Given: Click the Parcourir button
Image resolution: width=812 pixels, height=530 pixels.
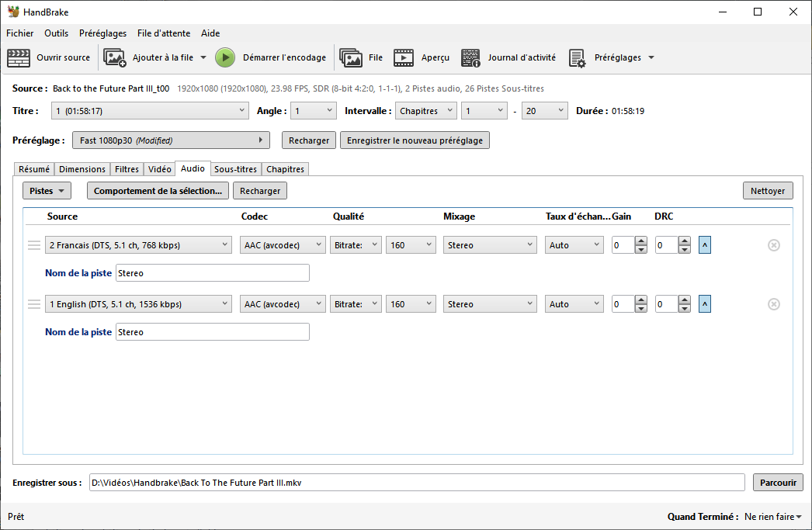Looking at the screenshot, I should point(778,483).
